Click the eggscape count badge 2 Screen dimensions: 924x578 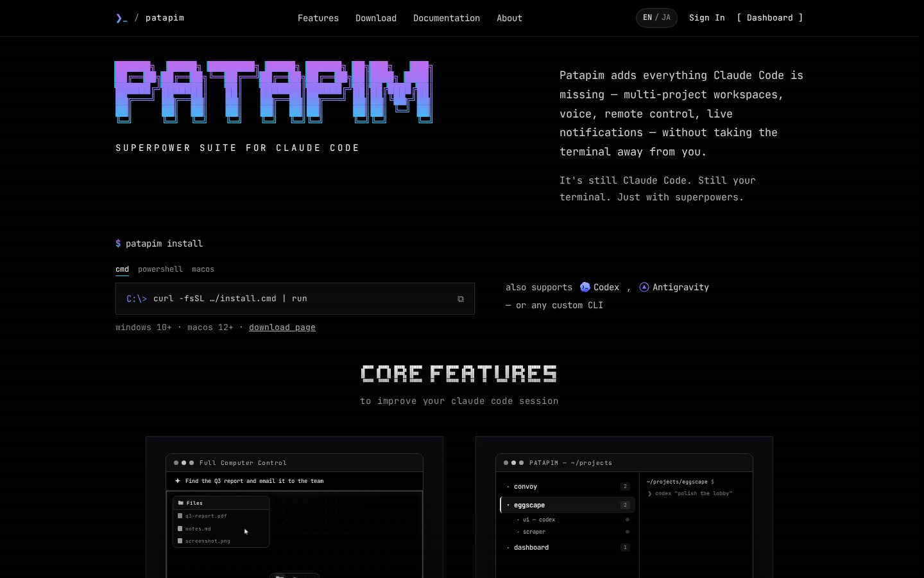pos(625,505)
